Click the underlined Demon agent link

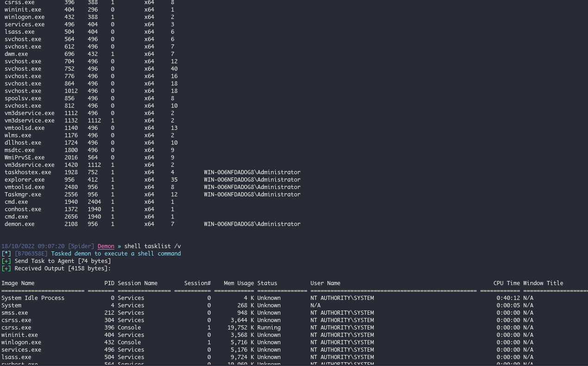[x=105, y=246]
